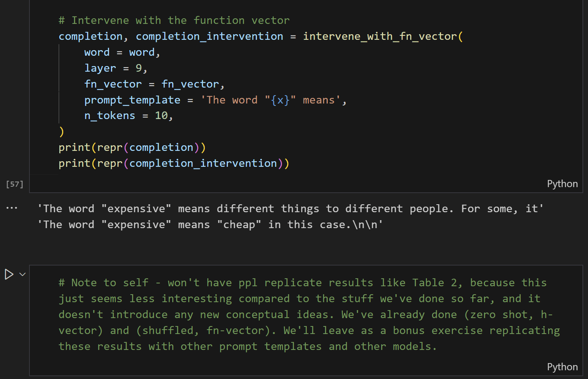This screenshot has width=588, height=379.
Task: Place cursor on the 'word = word' line
Action: coord(122,52)
